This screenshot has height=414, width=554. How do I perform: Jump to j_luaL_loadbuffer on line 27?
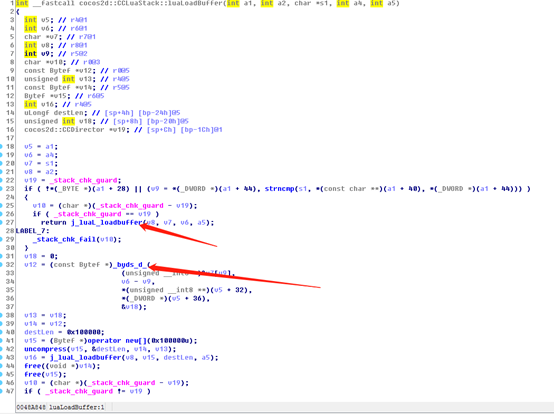106,223
